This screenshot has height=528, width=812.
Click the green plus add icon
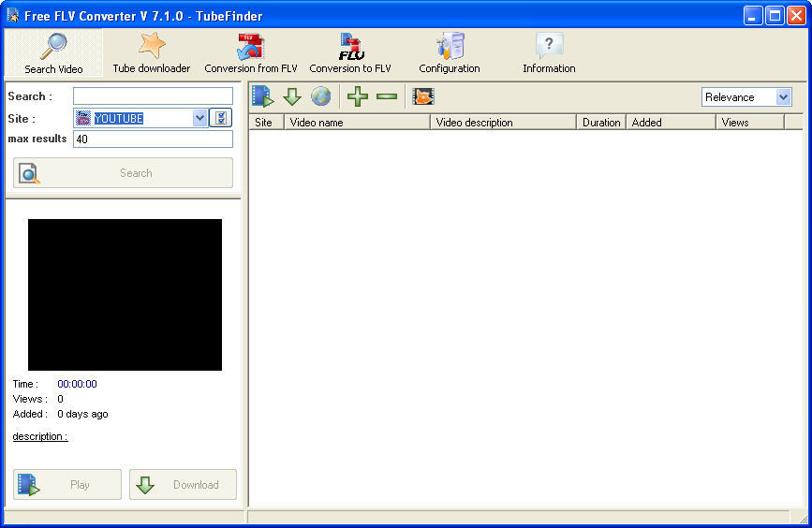tap(358, 96)
